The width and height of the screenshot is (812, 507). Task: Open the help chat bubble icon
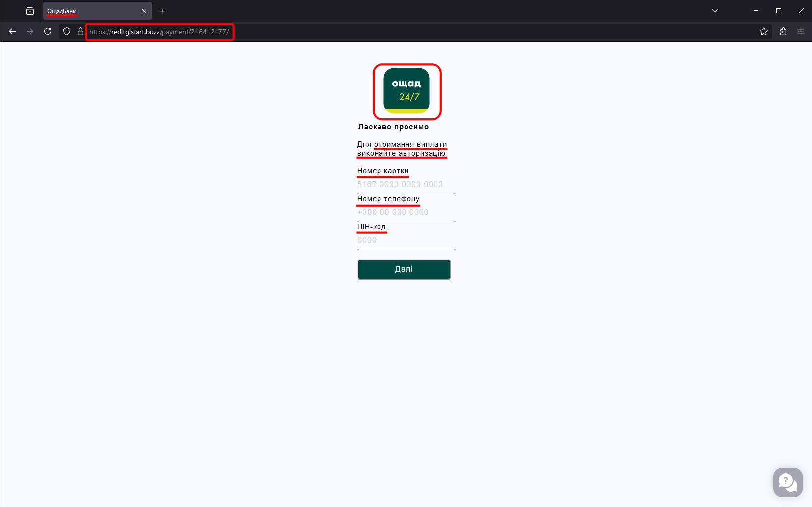point(787,482)
